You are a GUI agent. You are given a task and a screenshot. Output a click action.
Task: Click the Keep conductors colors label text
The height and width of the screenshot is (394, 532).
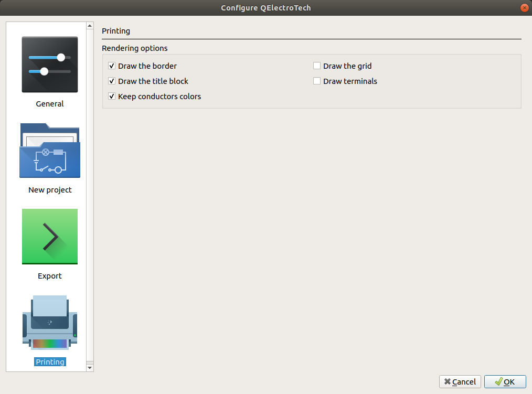159,97
